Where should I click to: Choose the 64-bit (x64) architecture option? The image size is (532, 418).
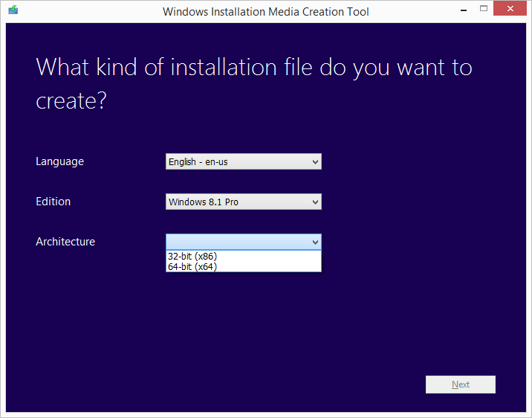click(x=243, y=266)
